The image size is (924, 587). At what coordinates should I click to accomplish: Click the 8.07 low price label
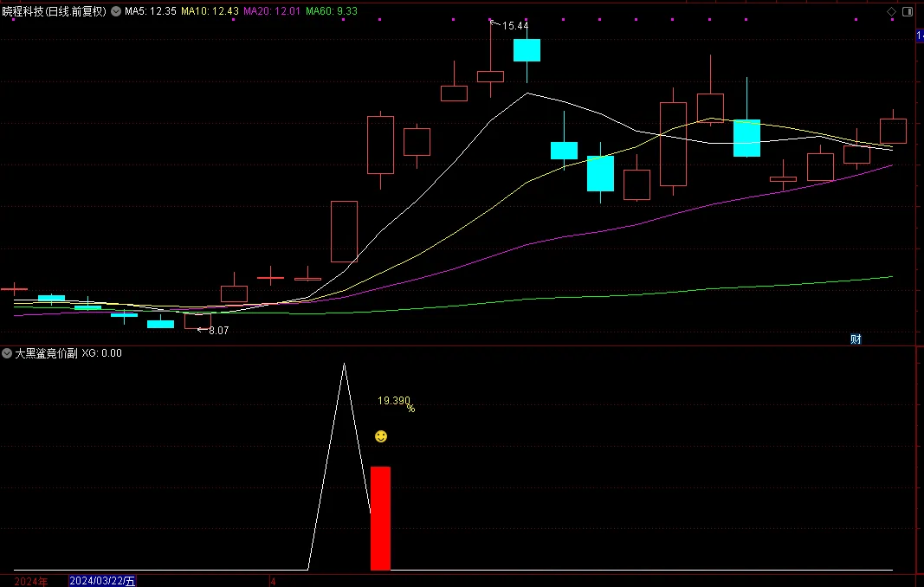click(x=218, y=331)
